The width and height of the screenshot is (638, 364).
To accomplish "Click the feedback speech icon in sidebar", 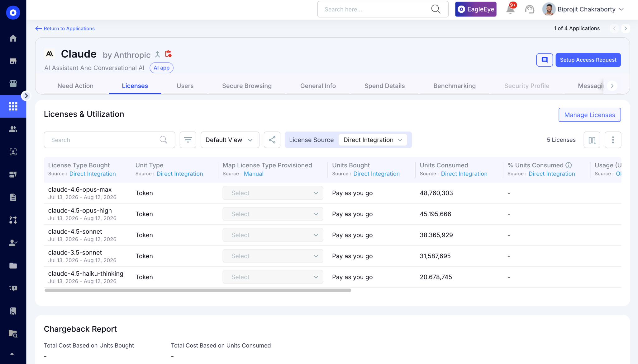I will pyautogui.click(x=13, y=288).
